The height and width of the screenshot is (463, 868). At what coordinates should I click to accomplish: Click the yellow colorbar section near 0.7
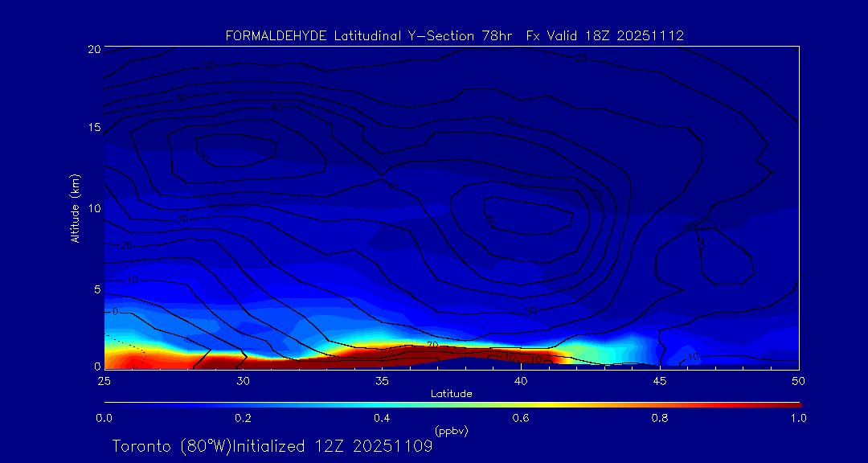(591, 404)
